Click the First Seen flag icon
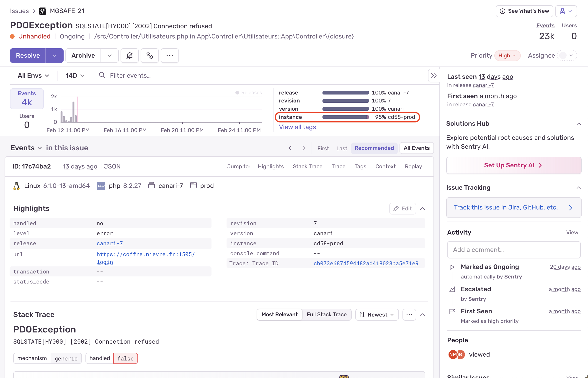The width and height of the screenshot is (588, 378). tap(452, 312)
